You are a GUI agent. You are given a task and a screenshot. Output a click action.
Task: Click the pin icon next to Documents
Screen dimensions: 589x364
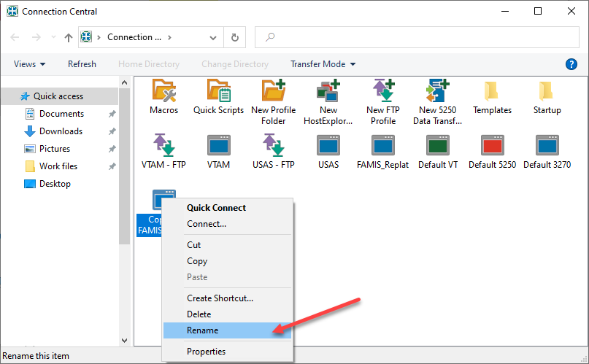point(112,114)
